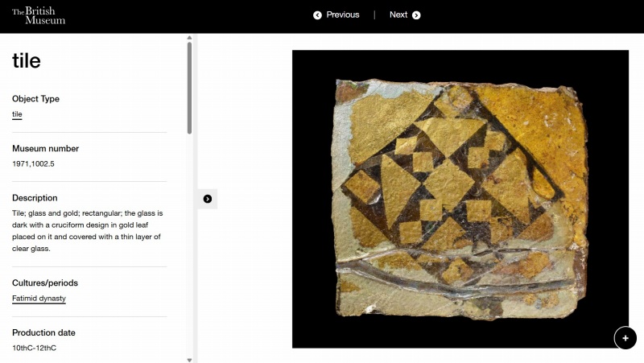Go to the Previous object
644x363 pixels.
(x=342, y=14)
